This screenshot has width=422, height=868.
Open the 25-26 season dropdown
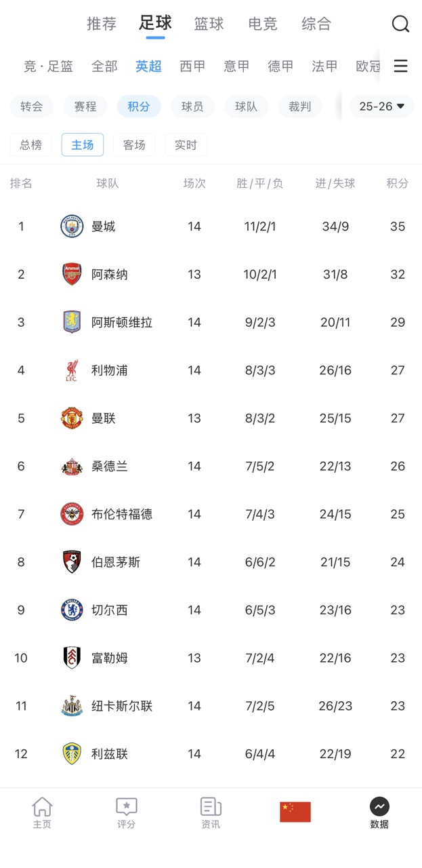point(381,106)
